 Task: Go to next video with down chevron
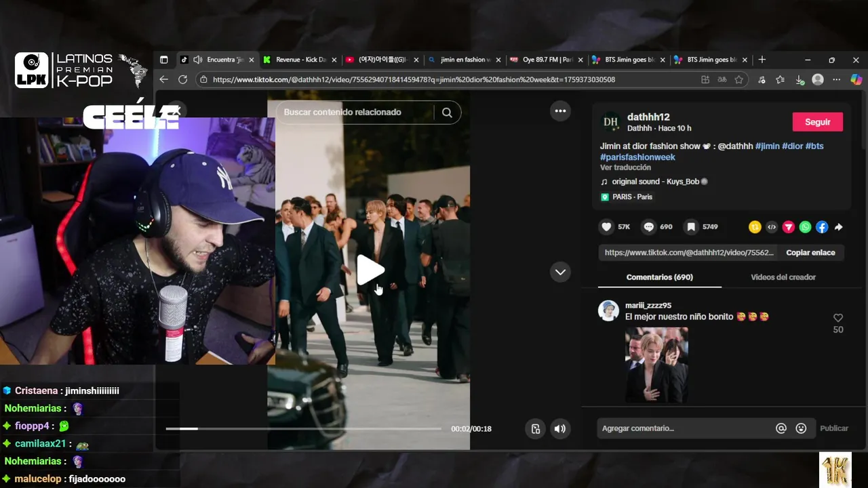tap(560, 272)
